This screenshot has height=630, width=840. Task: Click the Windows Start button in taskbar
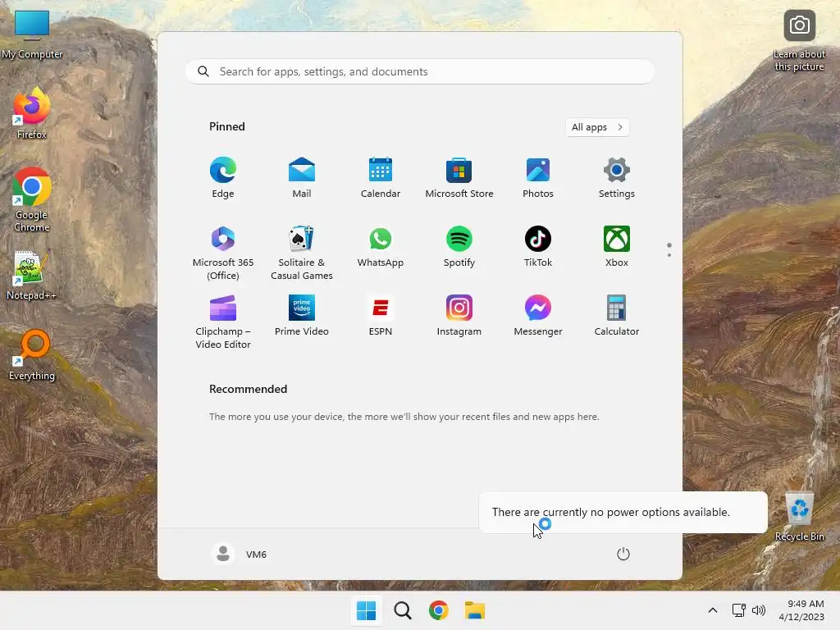point(367,610)
